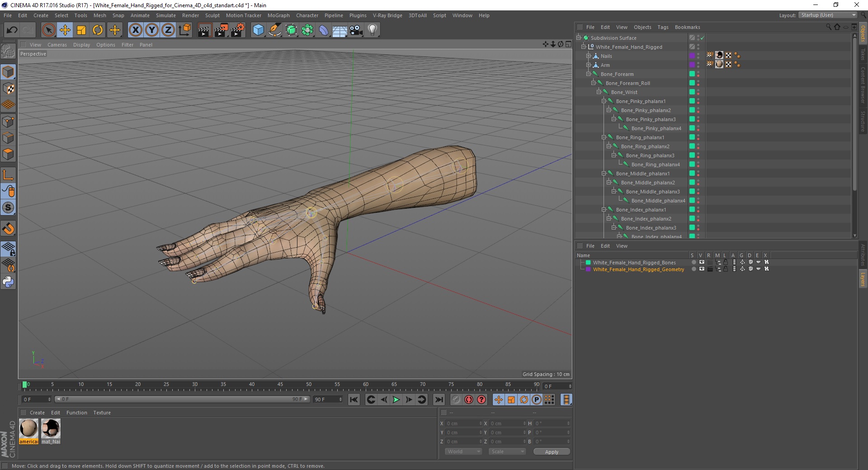The image size is (868, 470).
Task: Toggle View eye for White_Female_Hand_Rigged_Geometry layer
Action: click(702, 269)
